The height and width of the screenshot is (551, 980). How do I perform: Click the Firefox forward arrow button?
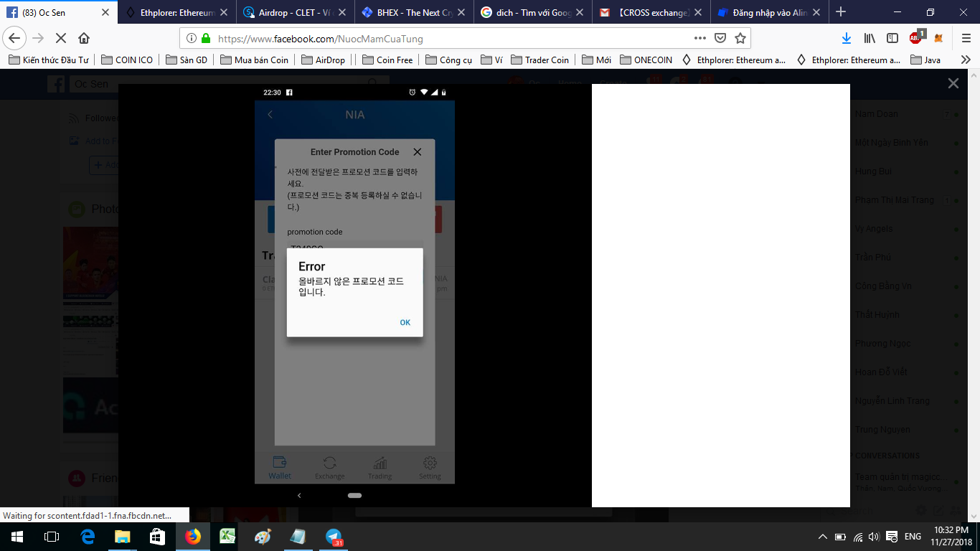39,38
